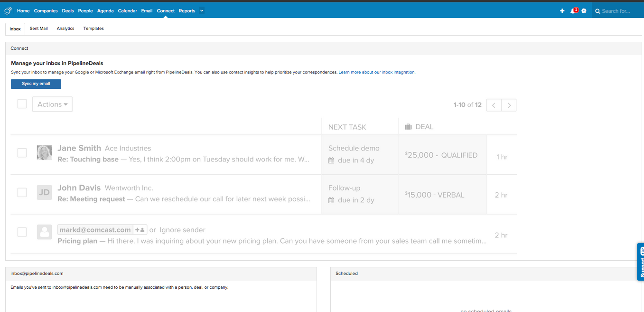The height and width of the screenshot is (312, 644).
Task: Expand the more-menu arrow after Reports
Action: (202, 11)
